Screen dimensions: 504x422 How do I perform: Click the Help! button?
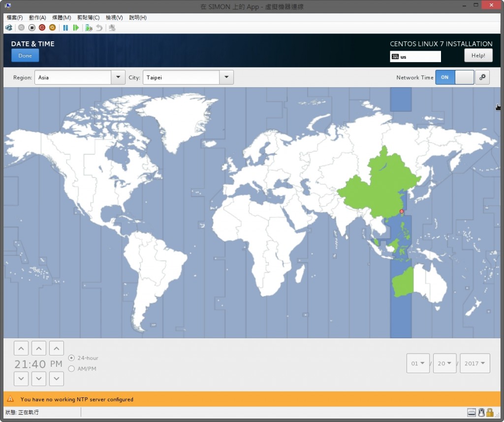pos(478,55)
